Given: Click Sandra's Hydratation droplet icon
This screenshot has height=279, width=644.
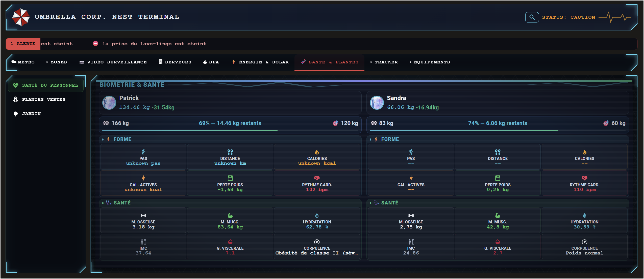Looking at the screenshot, I should tap(584, 216).
